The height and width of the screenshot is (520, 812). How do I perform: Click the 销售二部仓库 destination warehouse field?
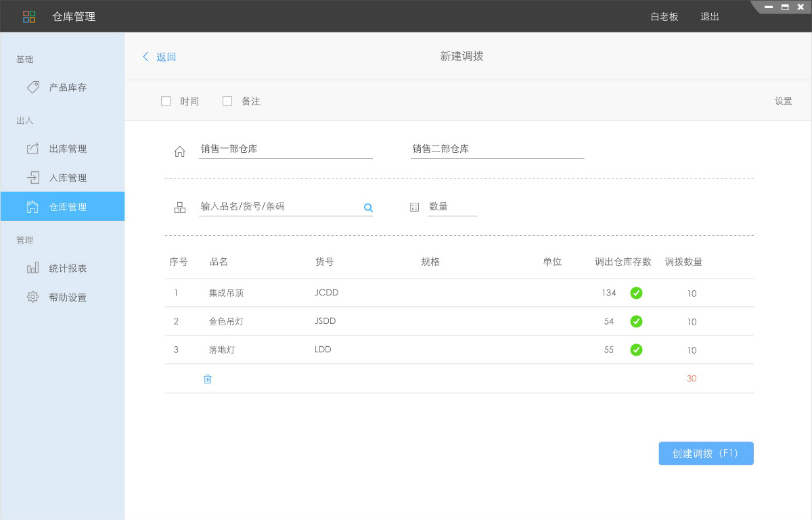click(497, 149)
